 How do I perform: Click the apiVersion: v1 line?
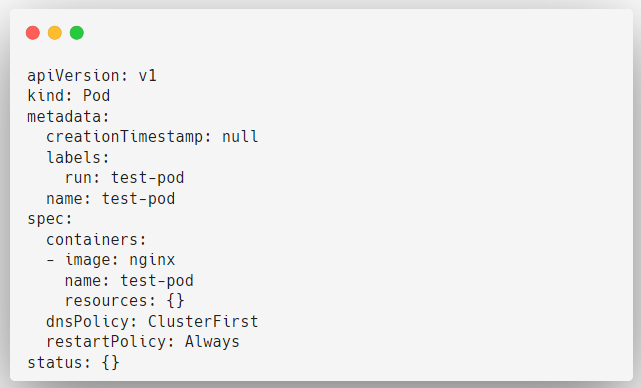(x=92, y=76)
